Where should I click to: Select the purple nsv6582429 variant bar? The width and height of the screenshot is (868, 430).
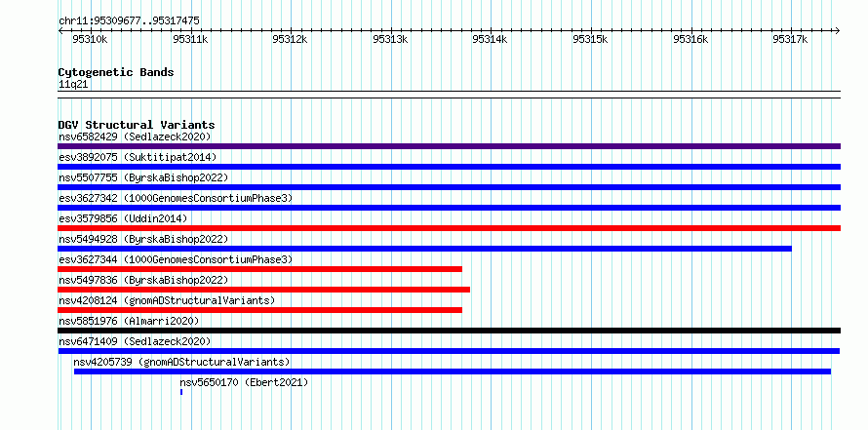pos(449,146)
